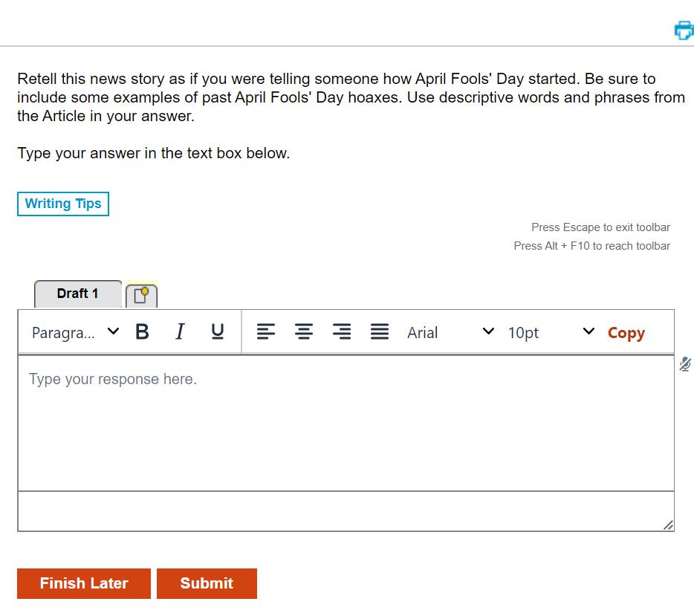This screenshot has height=616, width=694.
Task: Click the muted microphone dictation icon
Action: 684,364
